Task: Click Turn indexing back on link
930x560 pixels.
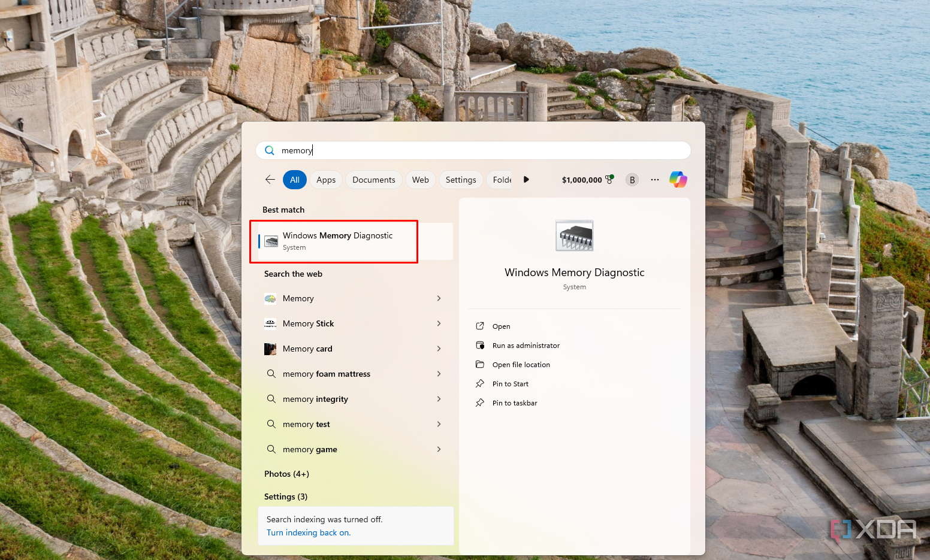Action: [x=309, y=532]
